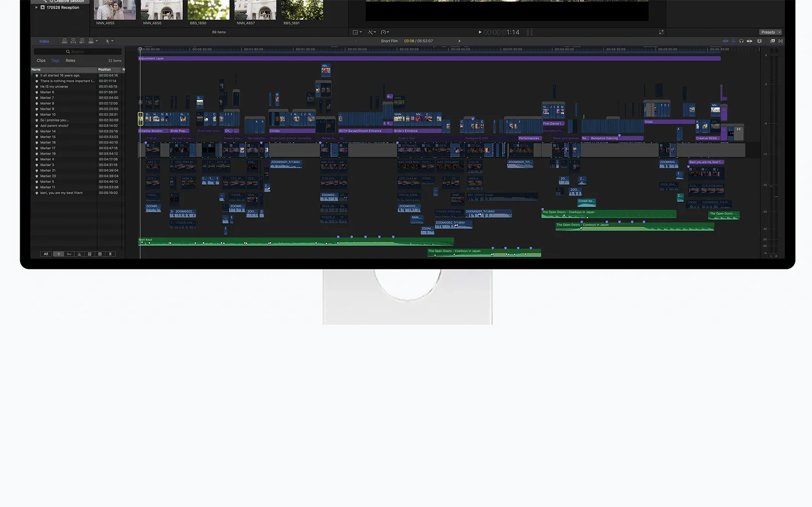Select the NNN_4856 clip thumbnail
Screen dimensions: 812x507
pyautogui.click(x=161, y=10)
